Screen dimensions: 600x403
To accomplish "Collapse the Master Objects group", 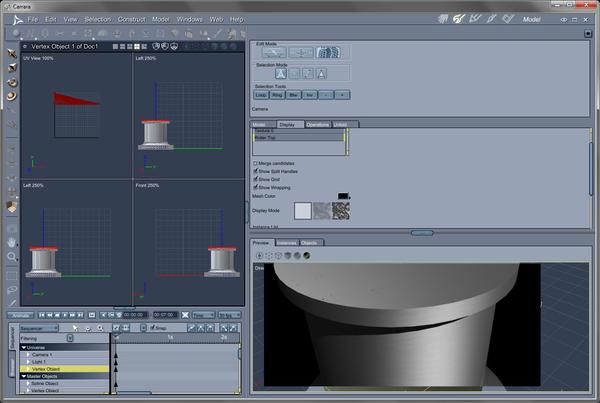I will (24, 375).
